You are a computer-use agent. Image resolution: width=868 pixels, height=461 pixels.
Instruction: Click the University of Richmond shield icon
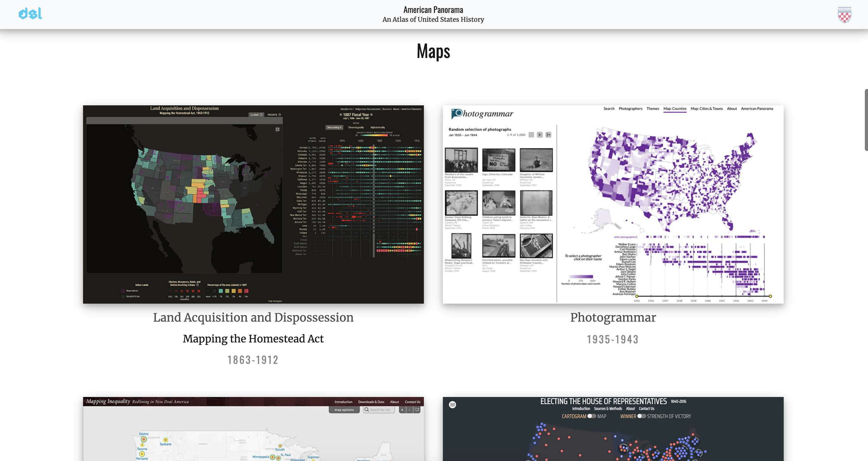tap(844, 15)
